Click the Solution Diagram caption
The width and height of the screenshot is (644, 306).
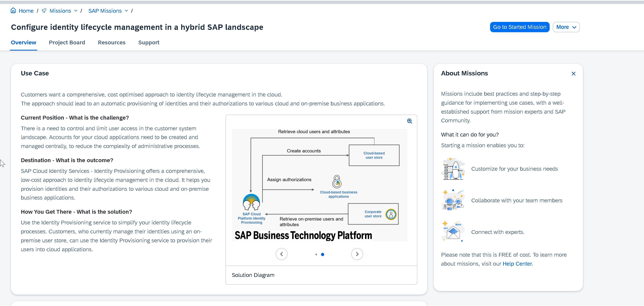coord(253,275)
